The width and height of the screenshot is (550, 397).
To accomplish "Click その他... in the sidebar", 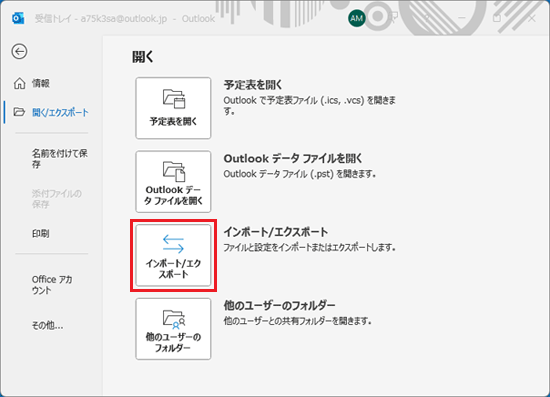I will 47,325.
